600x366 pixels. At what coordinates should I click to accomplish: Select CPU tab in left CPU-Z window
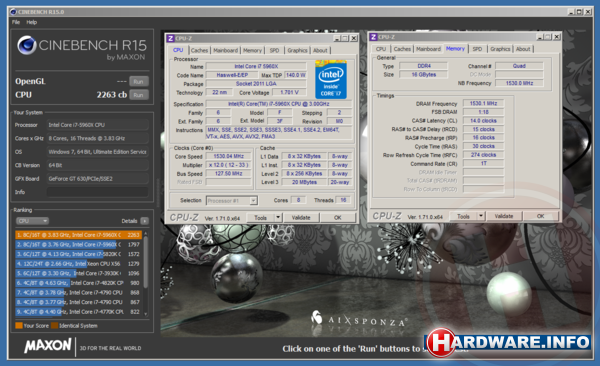click(x=178, y=50)
